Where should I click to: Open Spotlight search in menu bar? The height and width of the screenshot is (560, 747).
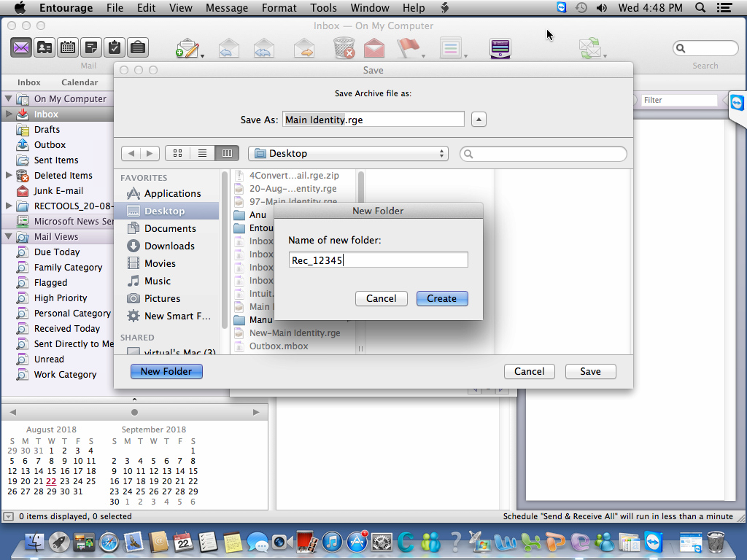pyautogui.click(x=700, y=7)
